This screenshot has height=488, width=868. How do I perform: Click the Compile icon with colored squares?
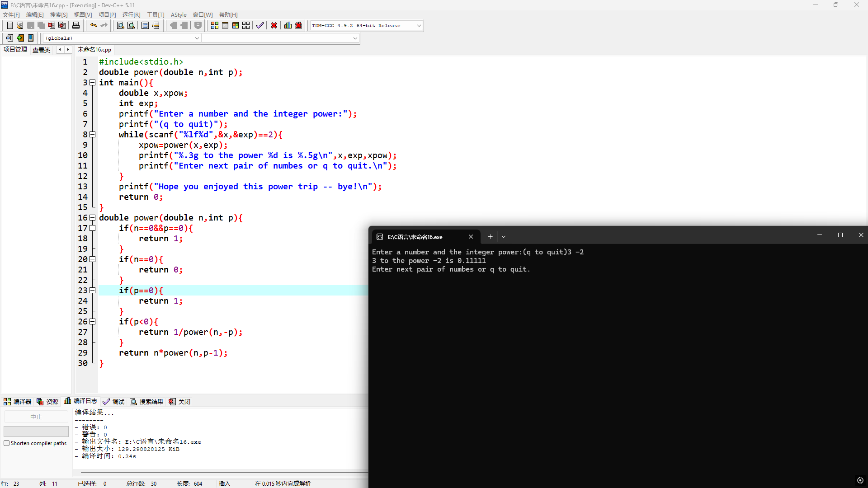point(215,25)
